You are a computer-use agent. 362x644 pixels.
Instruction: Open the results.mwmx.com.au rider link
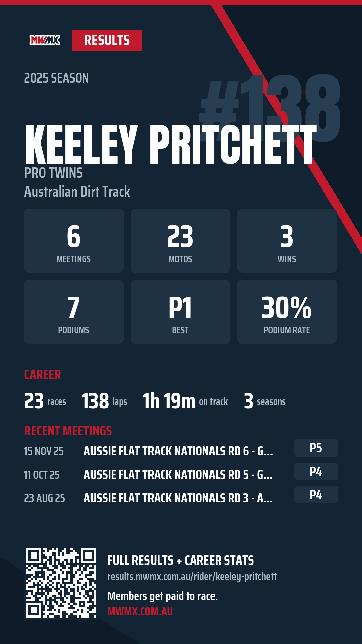tap(192, 576)
